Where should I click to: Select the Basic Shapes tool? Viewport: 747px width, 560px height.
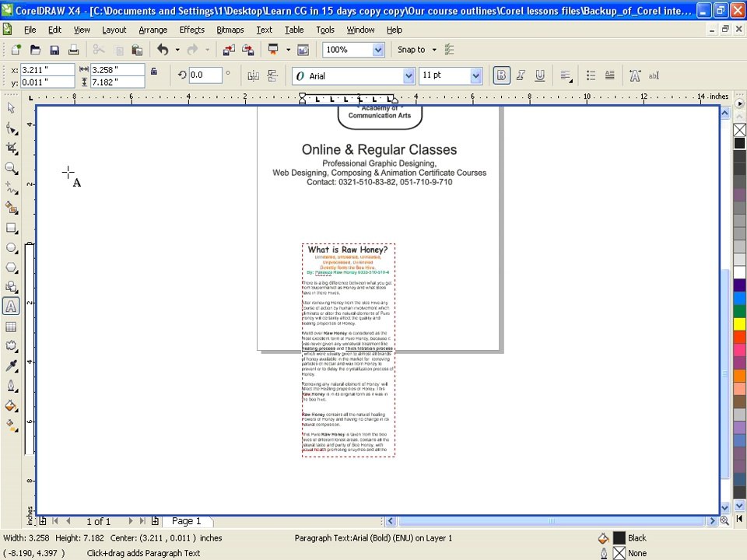coord(11,287)
